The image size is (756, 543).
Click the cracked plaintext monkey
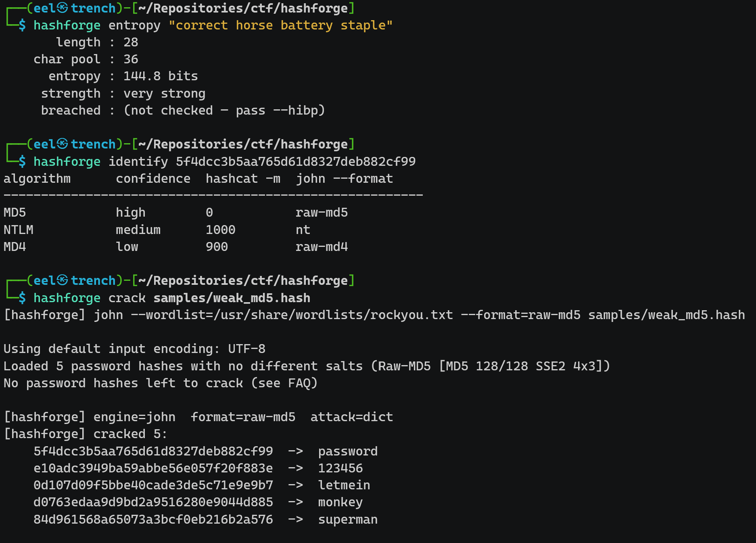(x=340, y=503)
